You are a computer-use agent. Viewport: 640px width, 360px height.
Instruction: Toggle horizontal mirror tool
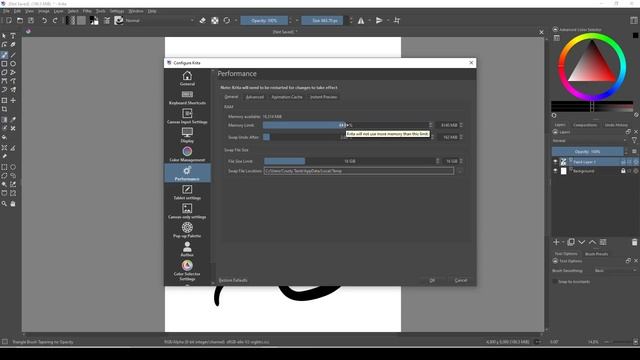pos(361,20)
